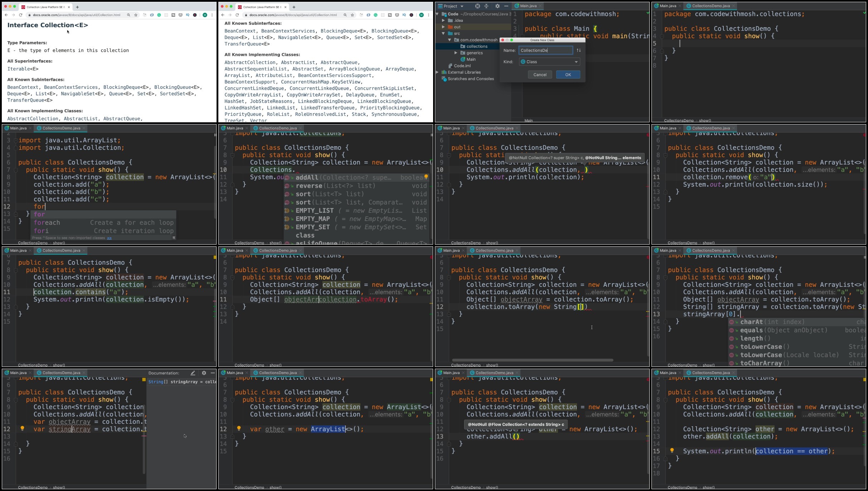Screen dimensions: 868x491
Task: Click the up/down arrows icon beside Name field
Action: 578,50
